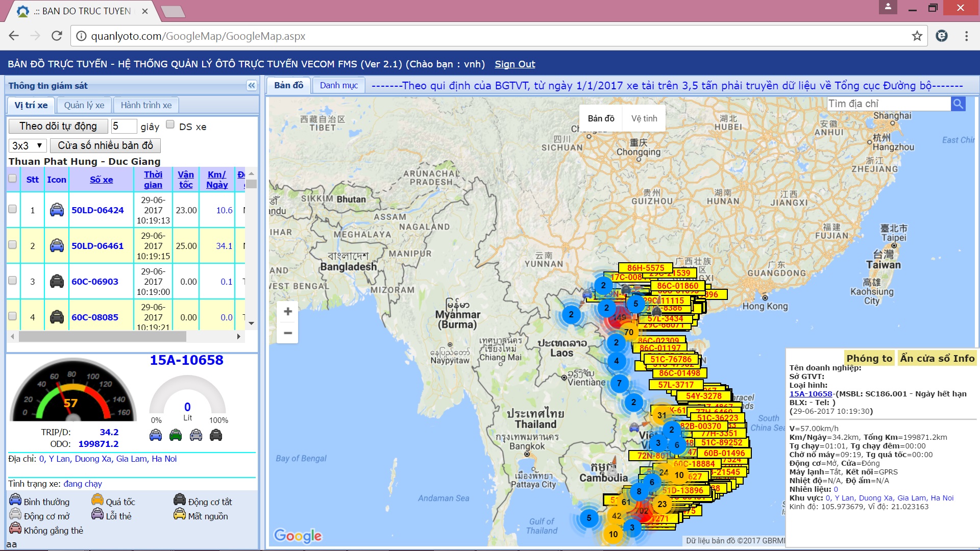
Task: Open vehicle link 15A-10658 in info window
Action: (x=811, y=394)
